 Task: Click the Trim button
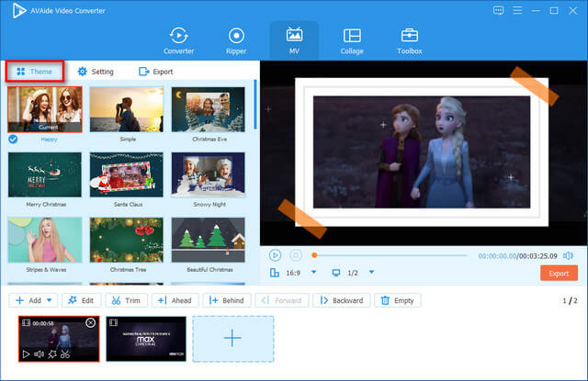point(127,300)
